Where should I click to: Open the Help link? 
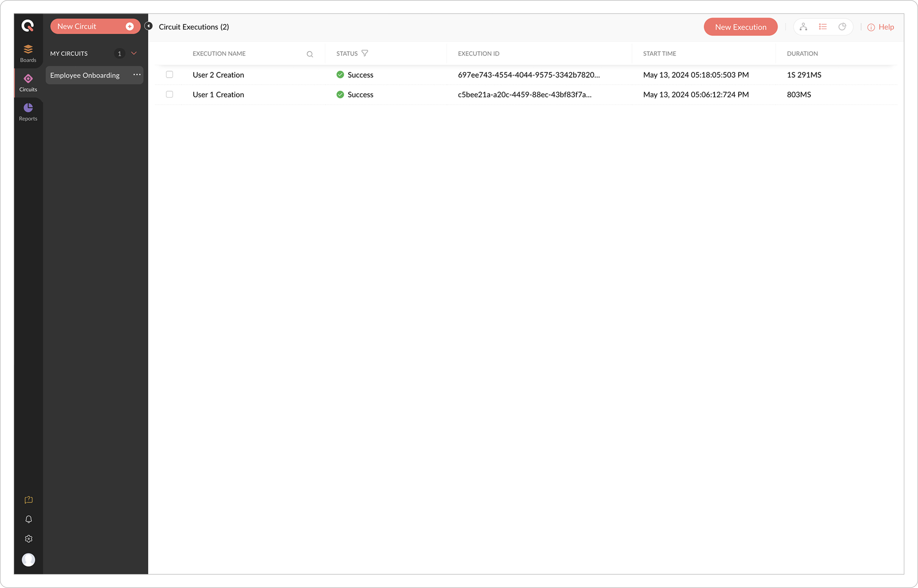click(886, 27)
